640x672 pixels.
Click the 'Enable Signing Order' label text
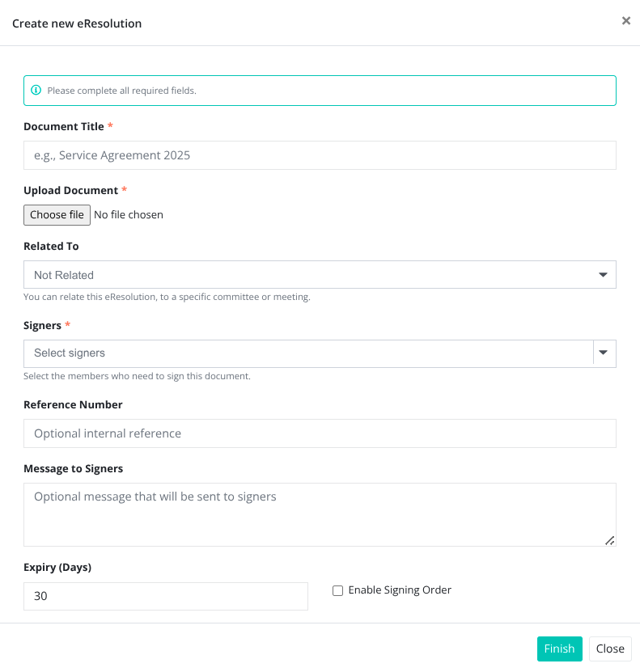(400, 590)
